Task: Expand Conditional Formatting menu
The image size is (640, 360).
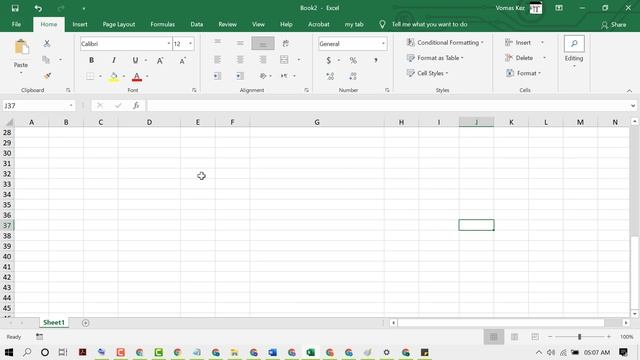Action: [x=445, y=42]
